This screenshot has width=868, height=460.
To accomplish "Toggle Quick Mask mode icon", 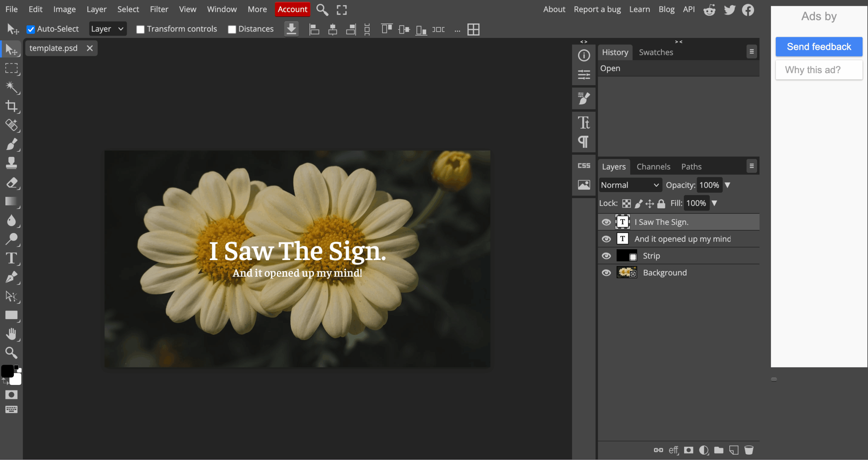I will pyautogui.click(x=12, y=395).
